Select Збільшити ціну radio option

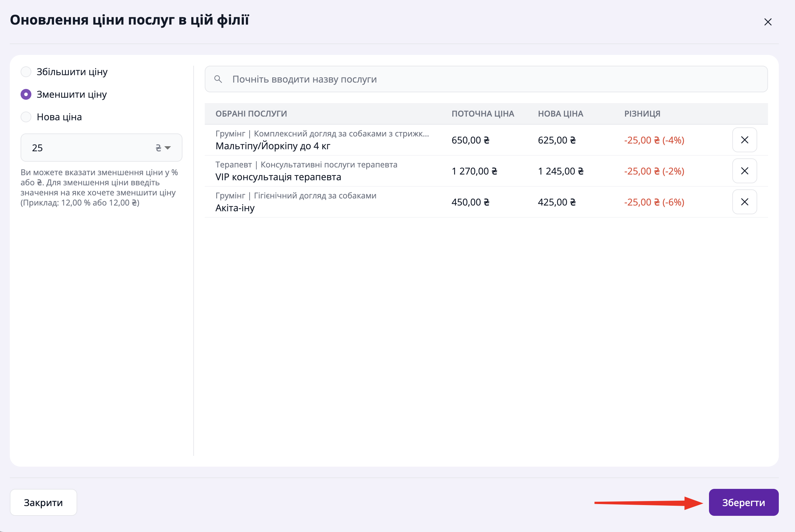point(26,72)
